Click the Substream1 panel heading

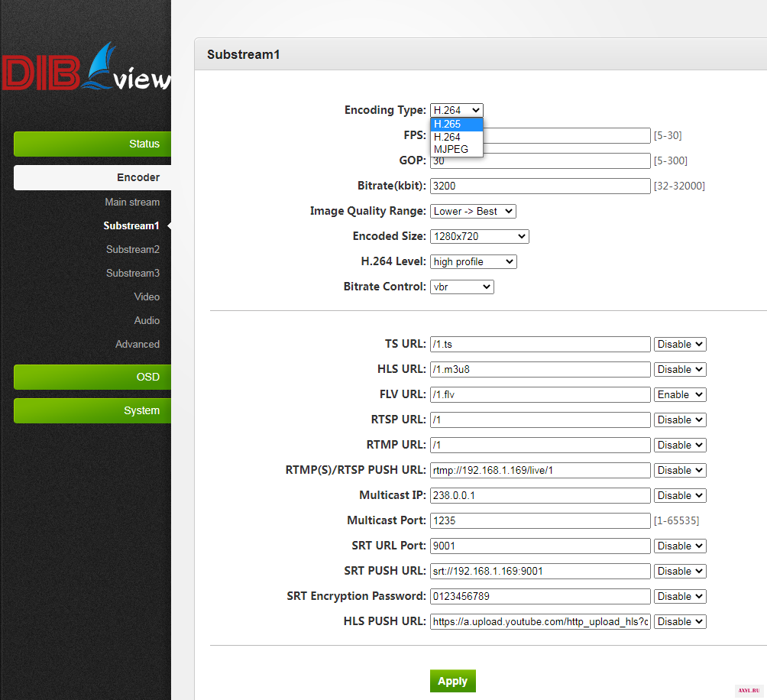coord(243,54)
